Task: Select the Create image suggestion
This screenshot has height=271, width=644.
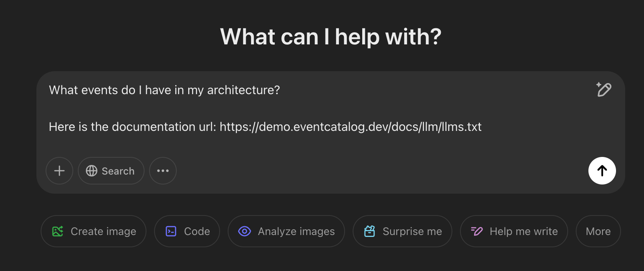Action: point(103,231)
